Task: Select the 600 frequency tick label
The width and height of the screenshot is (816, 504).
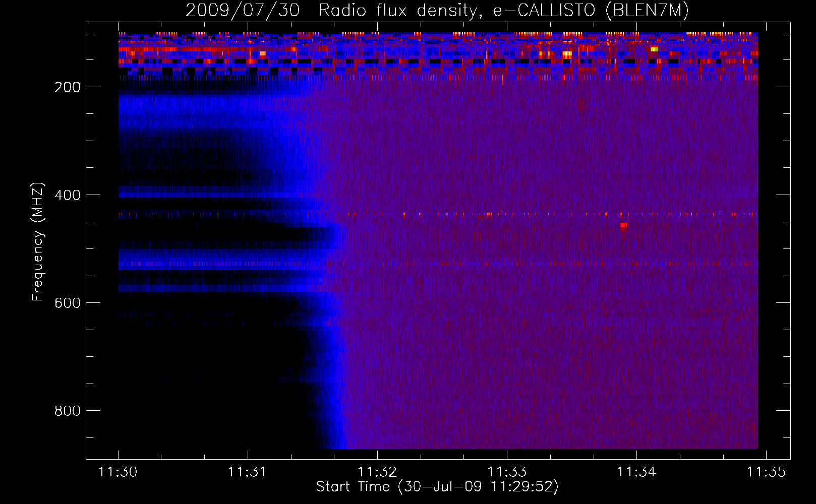Action: coord(68,303)
